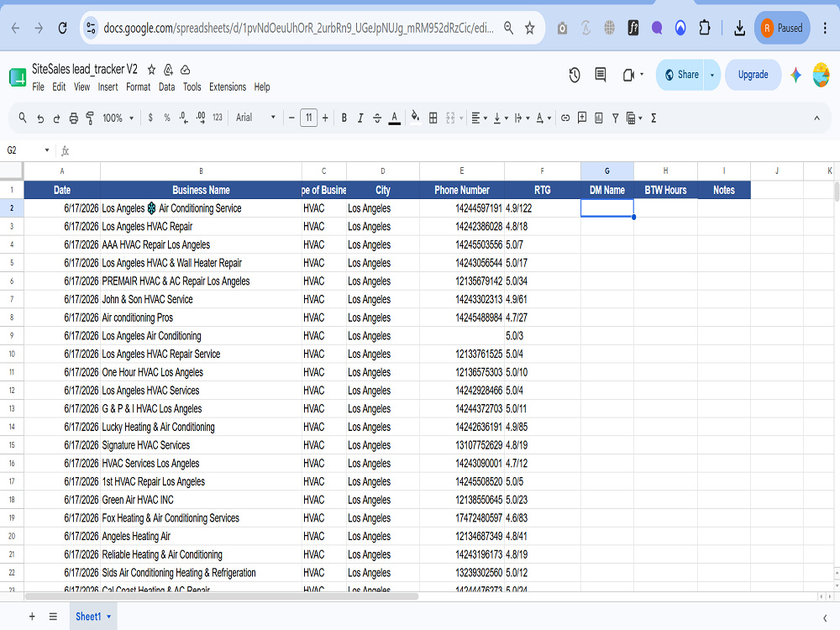
Task: Open the comments panel icon
Action: 601,75
